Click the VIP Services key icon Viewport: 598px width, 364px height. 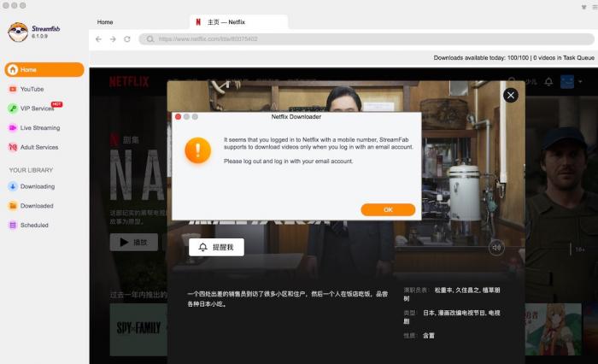point(13,109)
